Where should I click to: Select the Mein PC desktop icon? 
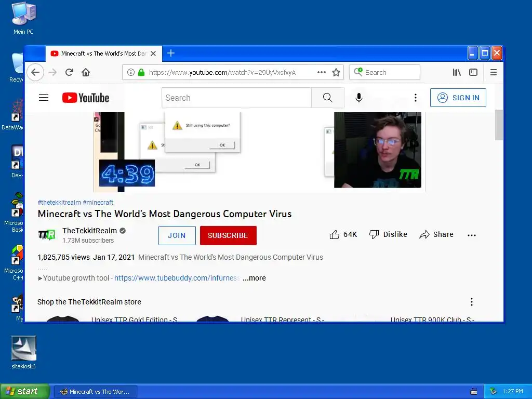click(23, 19)
